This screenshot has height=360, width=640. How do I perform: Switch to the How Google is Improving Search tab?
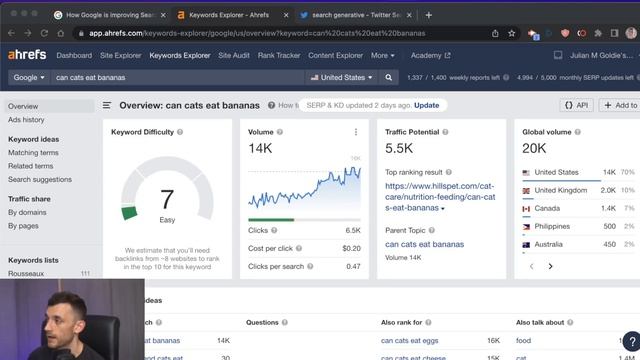coord(109,15)
